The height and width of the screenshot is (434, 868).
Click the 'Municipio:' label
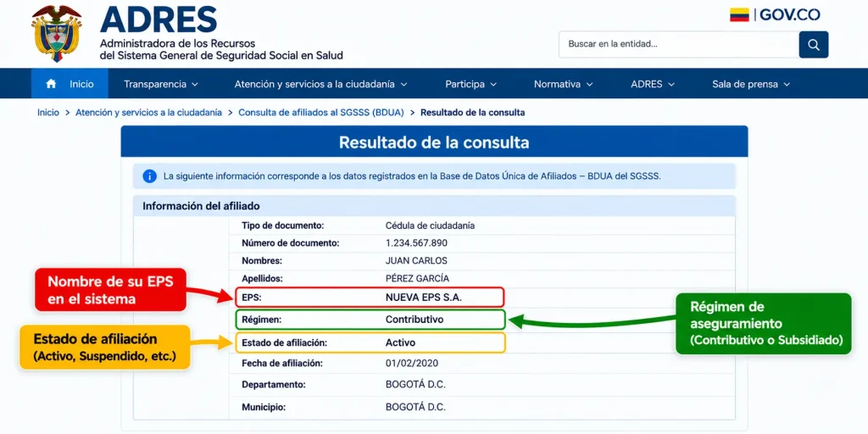pos(264,408)
